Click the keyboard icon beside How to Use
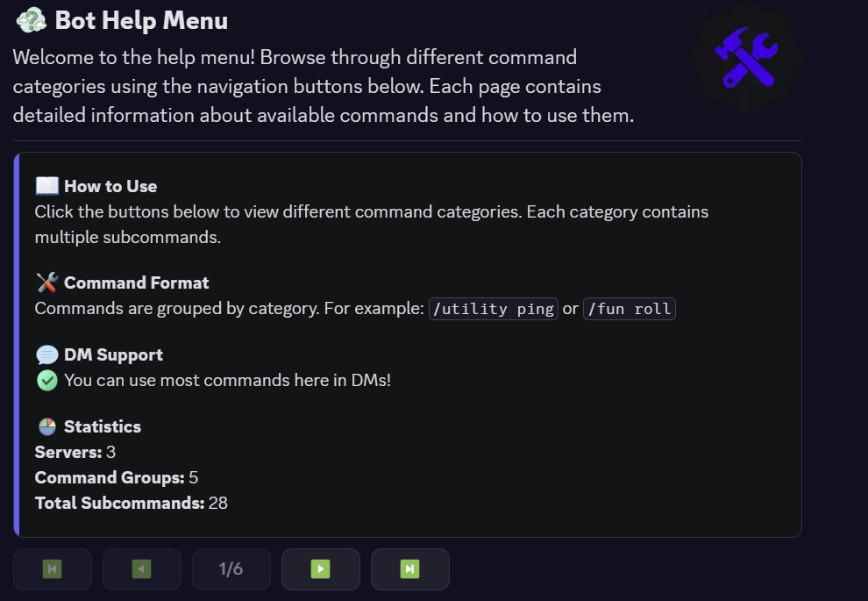Viewport: 868px width, 601px height. tap(46, 185)
